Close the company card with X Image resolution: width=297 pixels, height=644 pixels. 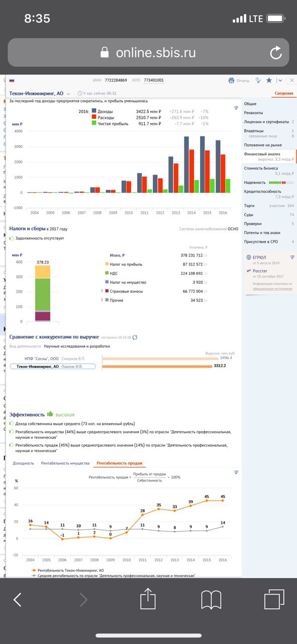292,80
